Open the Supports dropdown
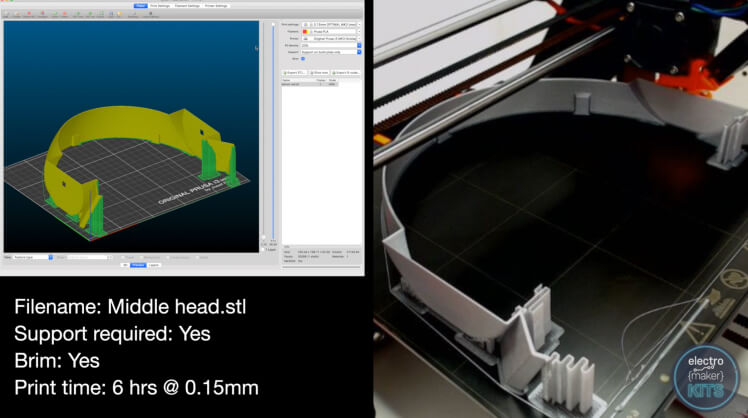This screenshot has height=418, width=748. point(330,52)
